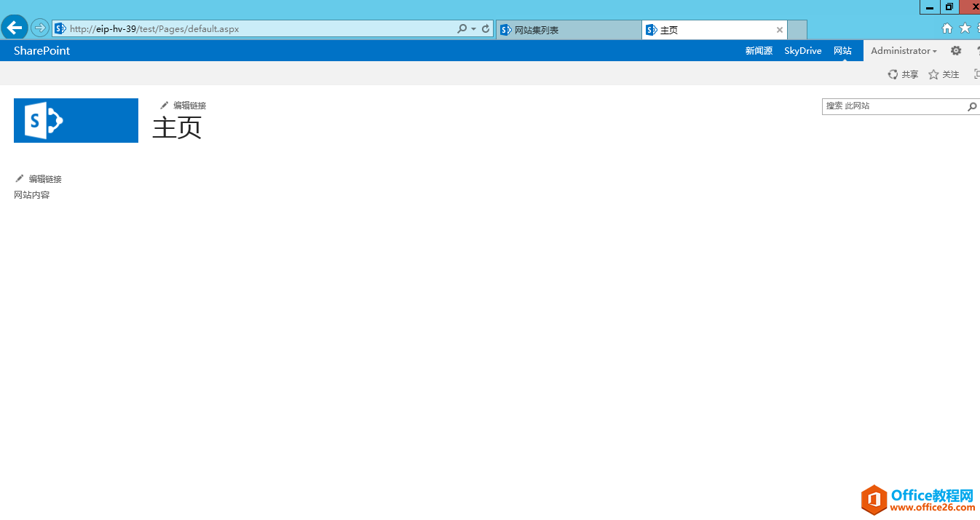The height and width of the screenshot is (520, 980).
Task: Restore down the browser window
Action: (x=949, y=7)
